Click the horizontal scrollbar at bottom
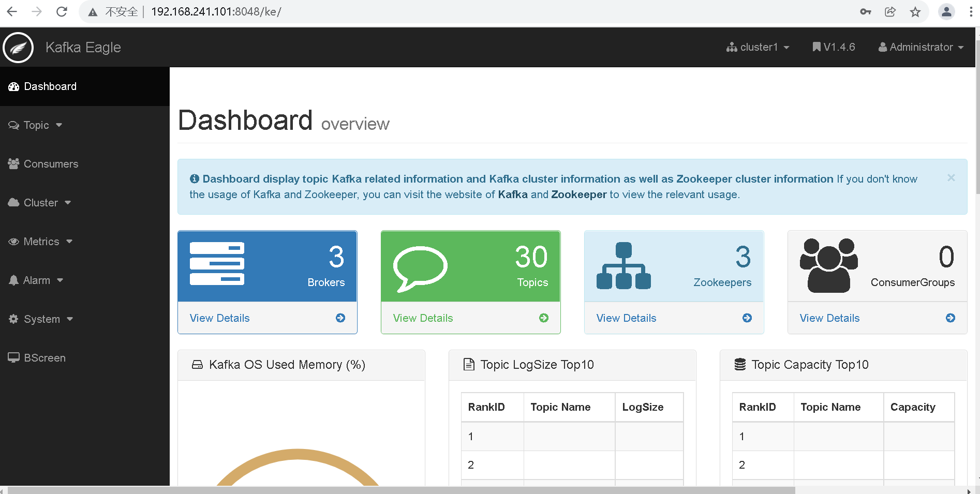980x494 pixels. tap(402, 490)
